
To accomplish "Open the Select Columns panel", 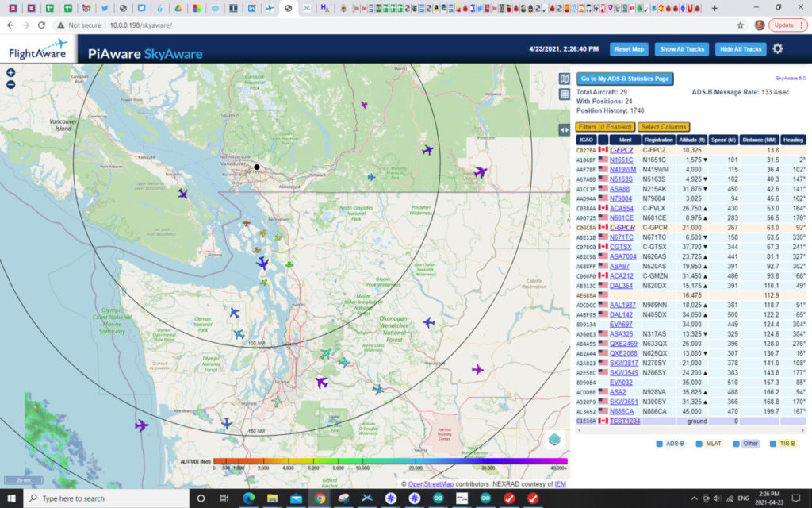I will click(x=664, y=127).
